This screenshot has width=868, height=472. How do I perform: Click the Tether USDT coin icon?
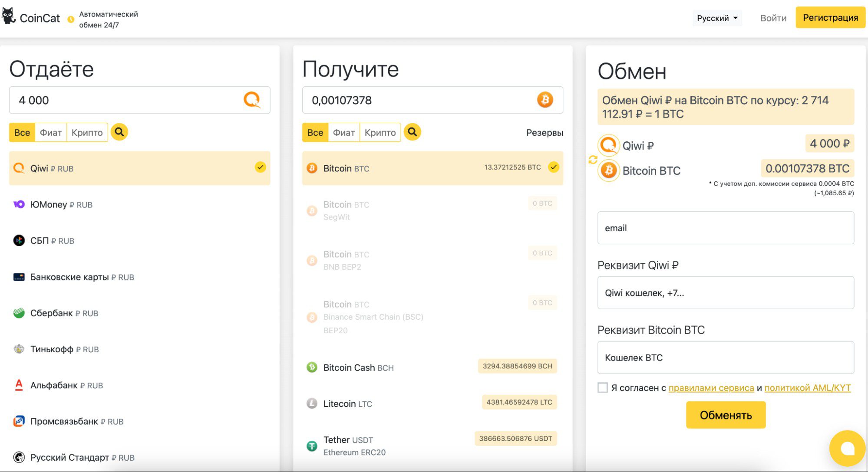coord(312,446)
